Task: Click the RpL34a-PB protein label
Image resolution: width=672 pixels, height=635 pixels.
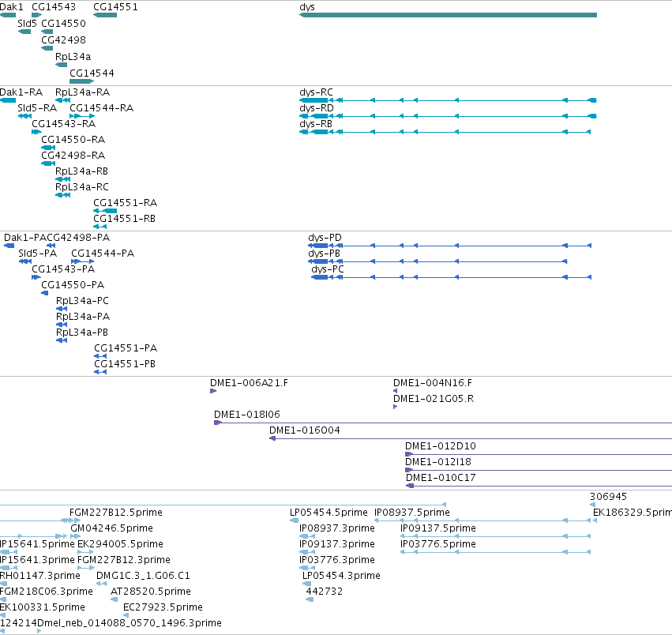Action: click(x=82, y=333)
